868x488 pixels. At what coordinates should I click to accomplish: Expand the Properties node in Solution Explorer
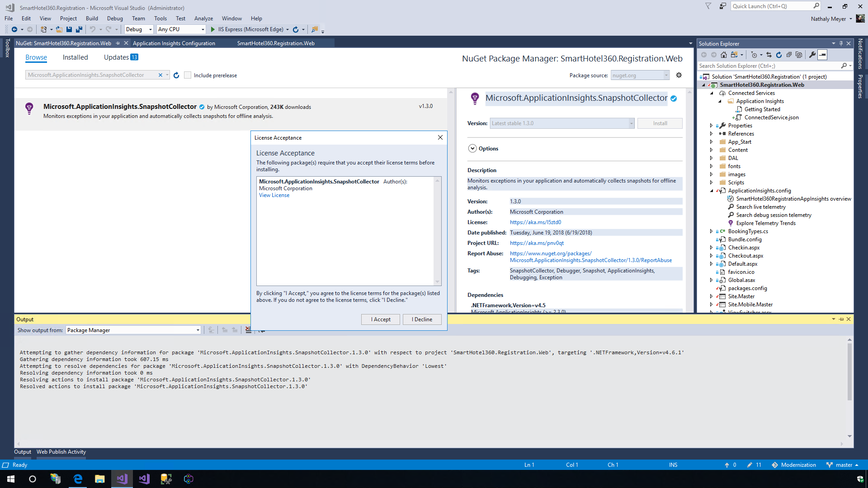click(x=711, y=126)
